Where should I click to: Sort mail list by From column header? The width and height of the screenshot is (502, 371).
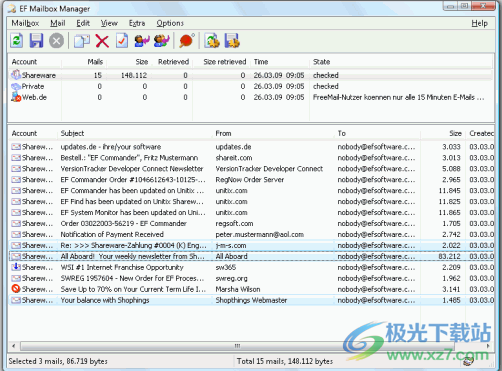click(x=273, y=133)
